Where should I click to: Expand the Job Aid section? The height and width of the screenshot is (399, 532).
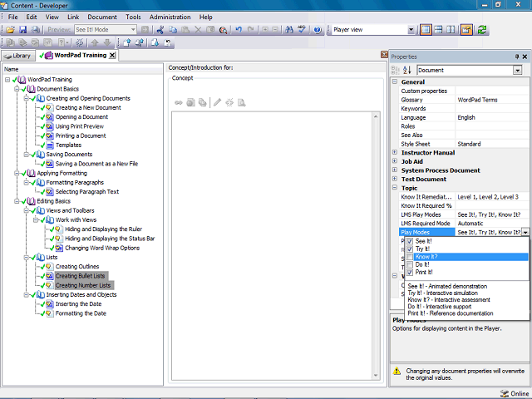pos(395,161)
